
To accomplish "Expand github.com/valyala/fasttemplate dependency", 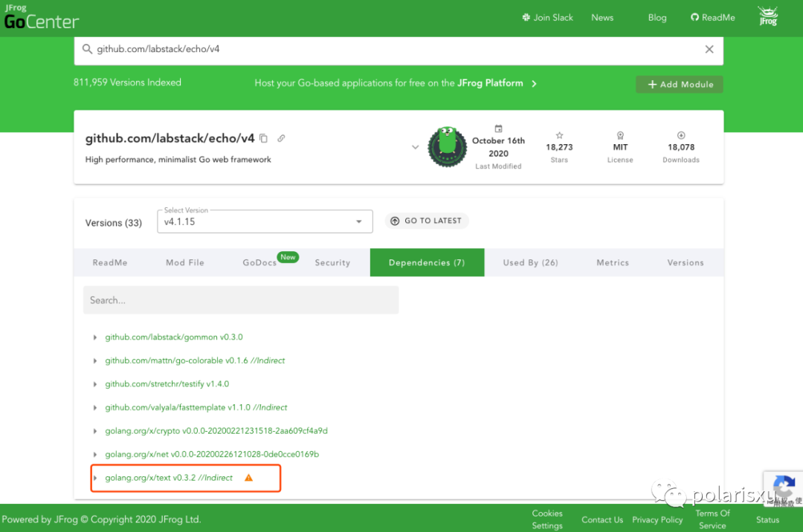I will [95, 408].
